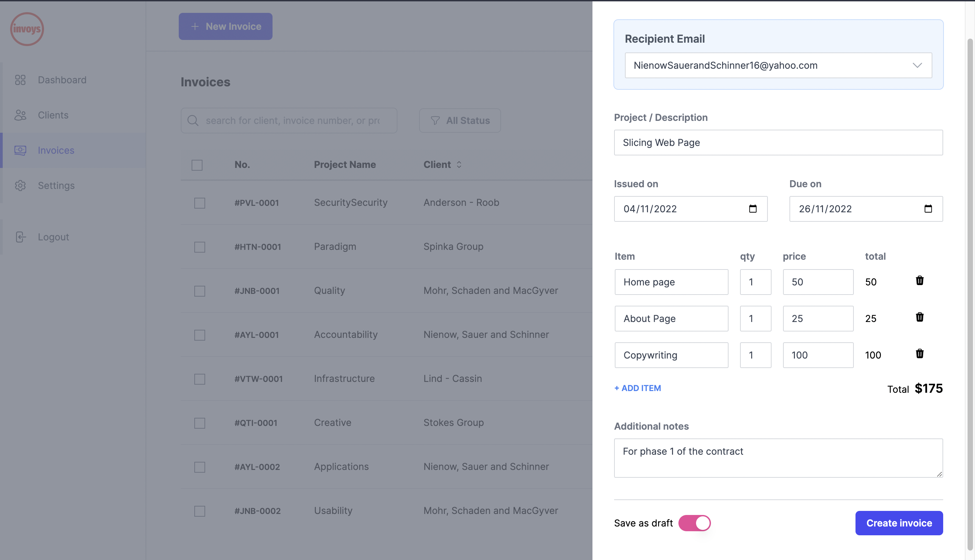The image size is (975, 560).
Task: Delete the Home page item row
Action: coord(919,280)
